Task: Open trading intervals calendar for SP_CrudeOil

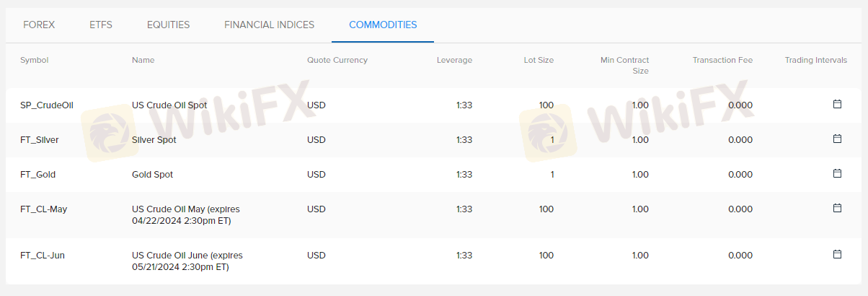Action: [x=837, y=105]
